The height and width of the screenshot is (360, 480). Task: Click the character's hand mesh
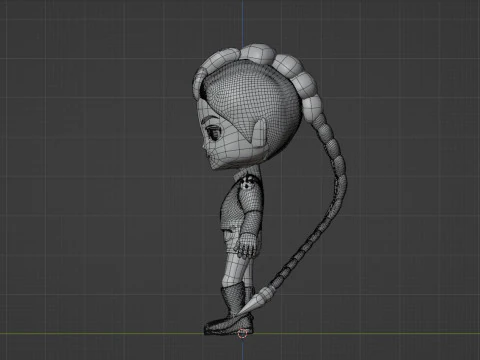247,247
